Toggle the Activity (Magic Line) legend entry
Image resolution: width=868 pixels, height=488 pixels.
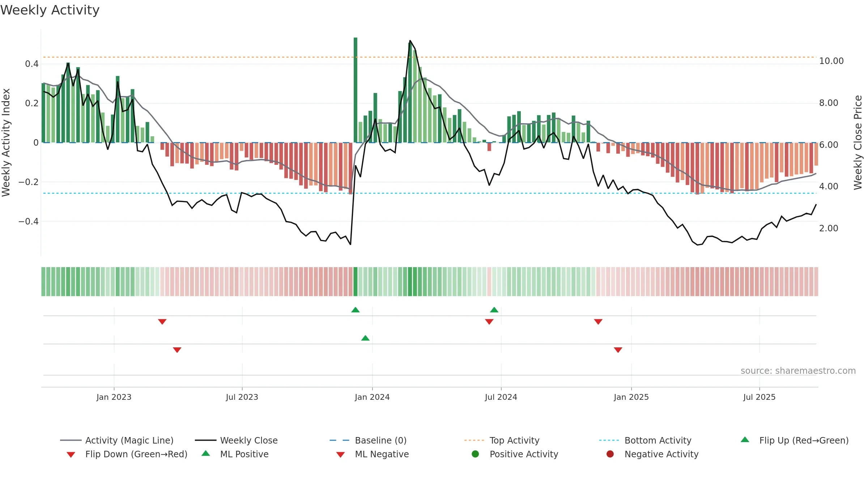(x=116, y=440)
